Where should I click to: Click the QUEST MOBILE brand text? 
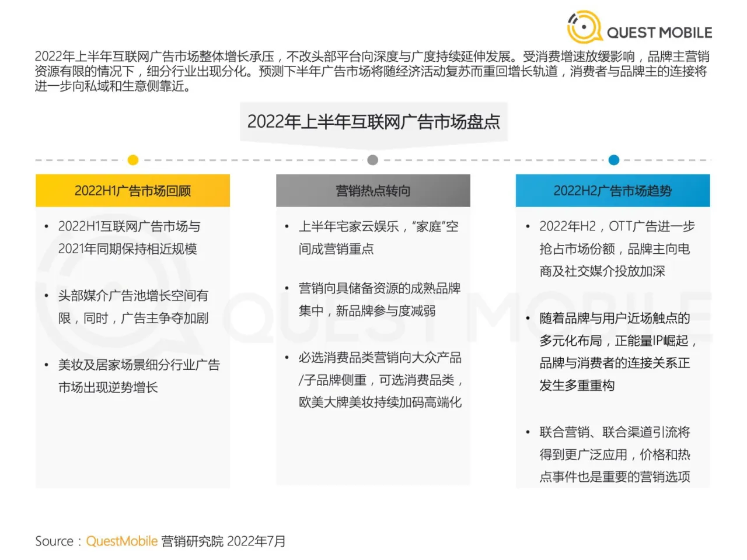coord(659,33)
